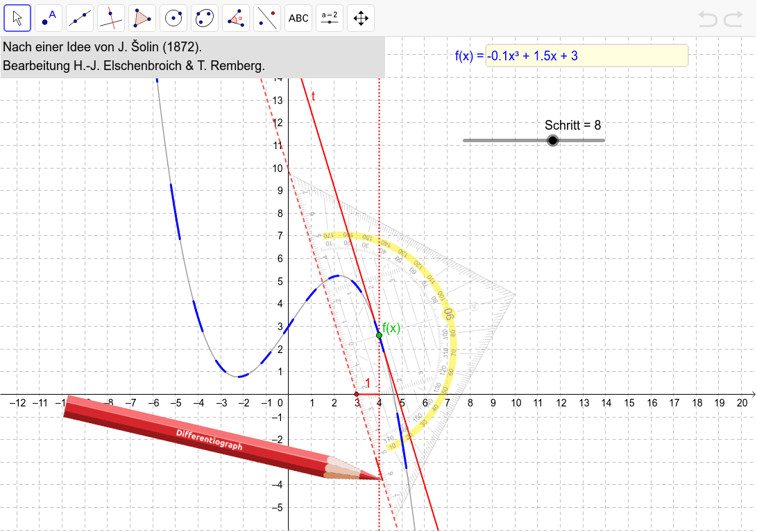Select the Line through two points tool
This screenshot has height=532, width=757.
tap(80, 18)
